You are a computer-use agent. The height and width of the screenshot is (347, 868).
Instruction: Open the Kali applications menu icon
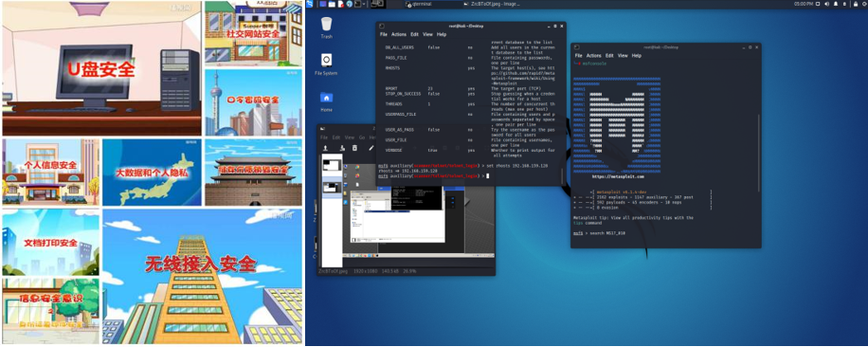click(310, 4)
